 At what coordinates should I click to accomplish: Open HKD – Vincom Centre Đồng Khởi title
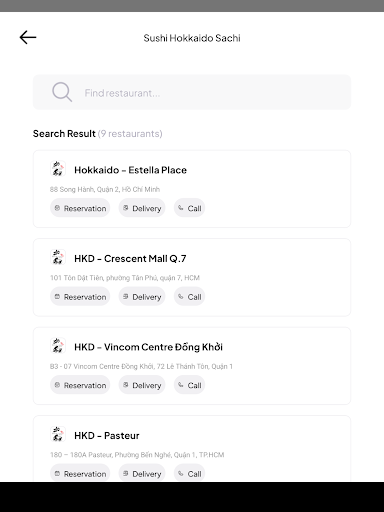(x=148, y=347)
